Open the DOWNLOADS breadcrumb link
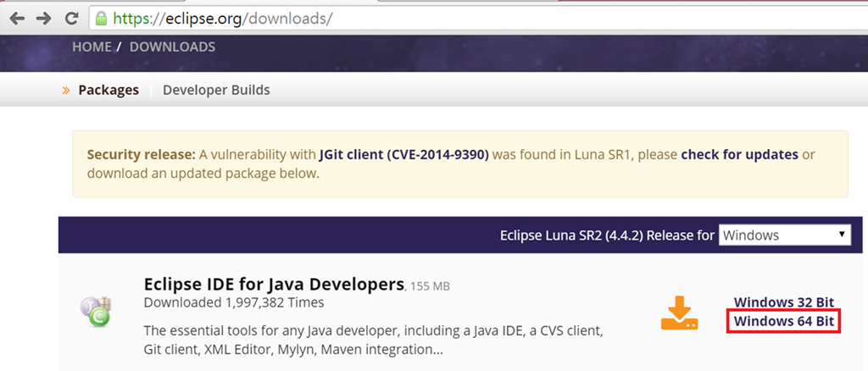Image resolution: width=868 pixels, height=371 pixels. tap(172, 47)
